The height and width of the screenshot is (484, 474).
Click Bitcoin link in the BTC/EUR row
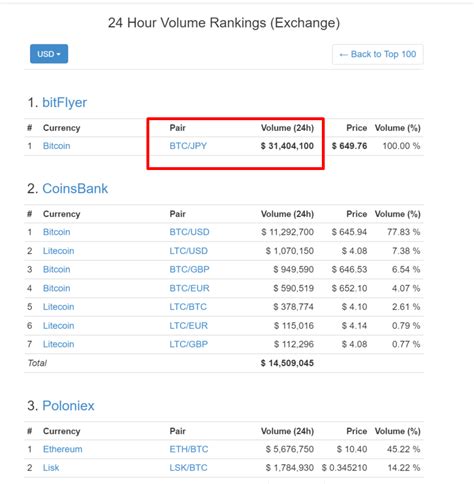click(56, 288)
